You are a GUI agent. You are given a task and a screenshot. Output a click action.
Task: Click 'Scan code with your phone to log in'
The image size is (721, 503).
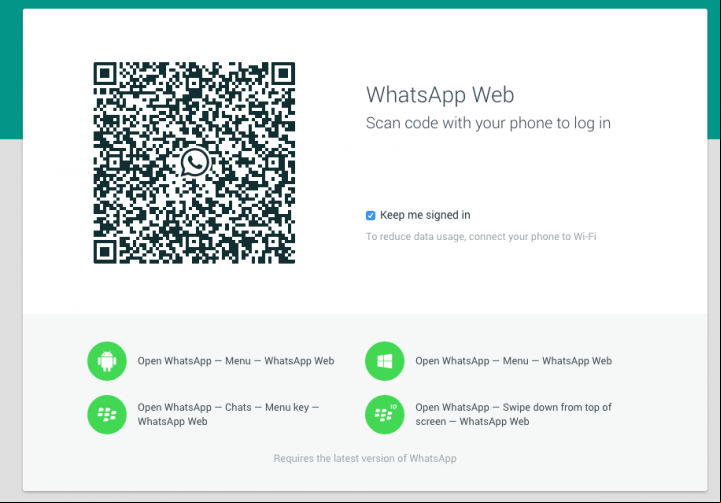(488, 123)
